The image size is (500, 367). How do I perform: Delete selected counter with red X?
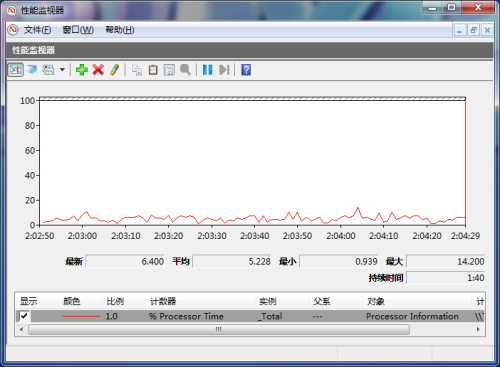(x=98, y=70)
